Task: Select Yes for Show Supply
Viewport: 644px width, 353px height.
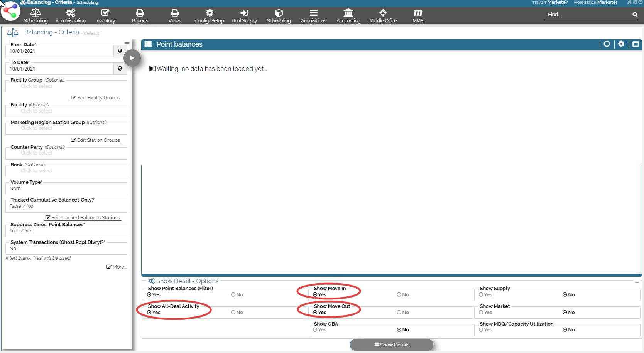Action: click(481, 295)
